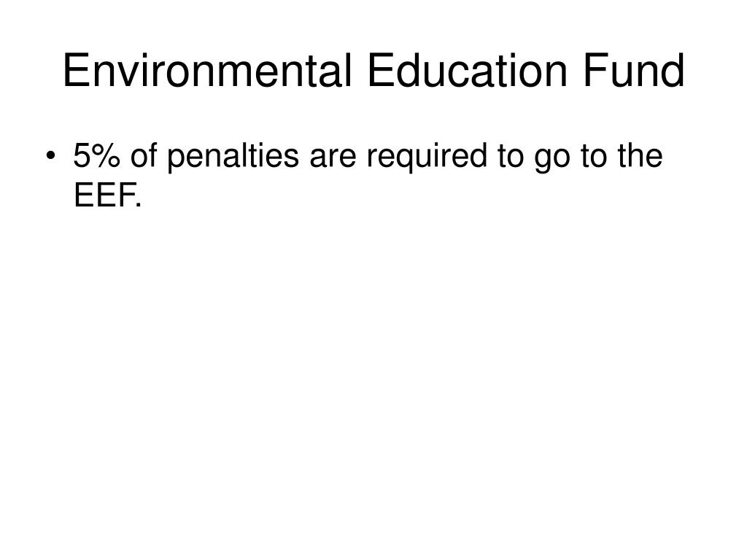Click the capital "F" of "Fund"

tap(595, 71)
